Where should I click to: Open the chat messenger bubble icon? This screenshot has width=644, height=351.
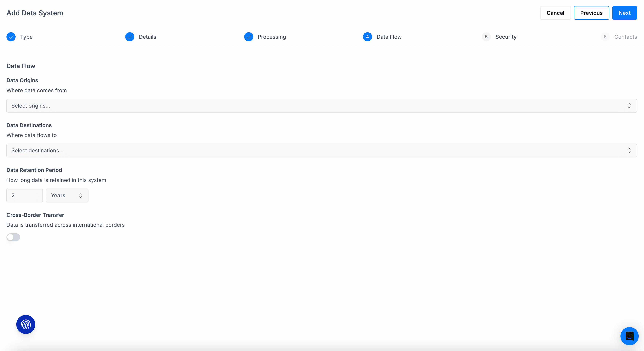point(629,336)
